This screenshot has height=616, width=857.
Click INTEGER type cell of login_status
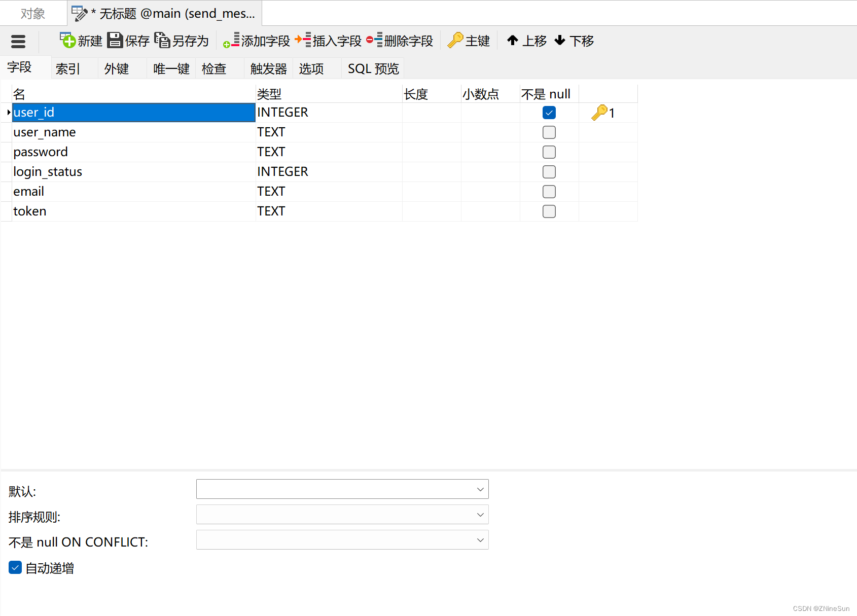[x=329, y=172]
